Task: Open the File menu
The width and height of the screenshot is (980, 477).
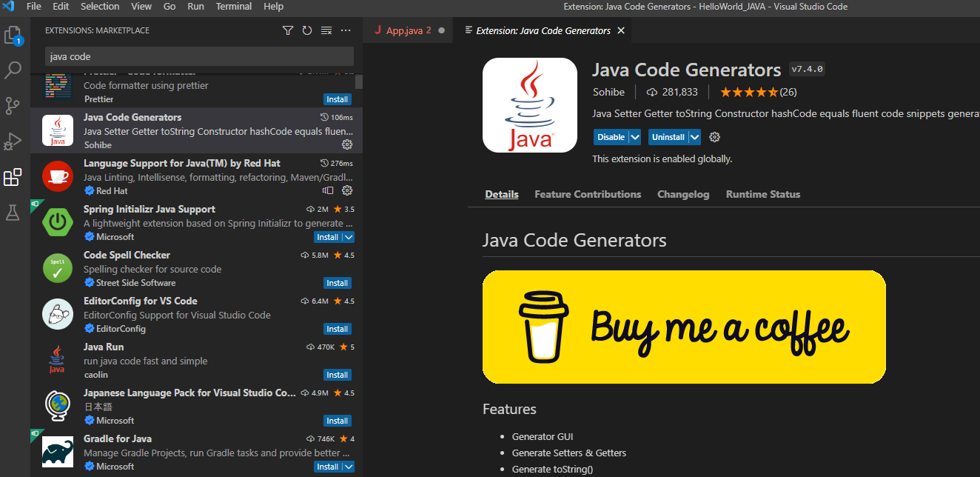Action: [x=34, y=7]
